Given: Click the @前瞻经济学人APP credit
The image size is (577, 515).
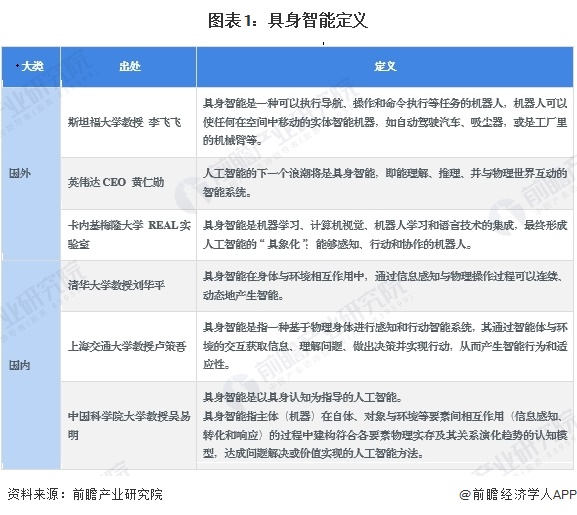Looking at the screenshot, I should click(517, 494).
